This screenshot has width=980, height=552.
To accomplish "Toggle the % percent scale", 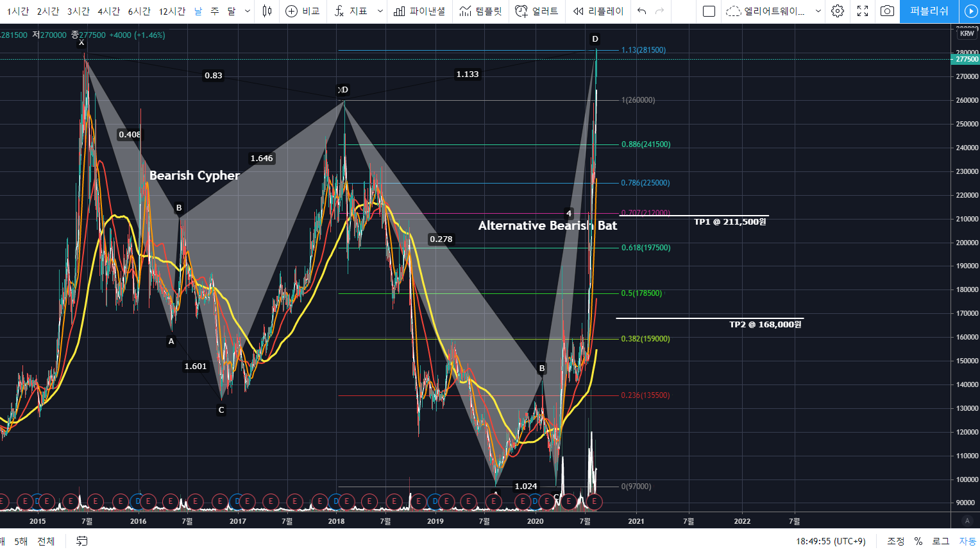I will [918, 541].
